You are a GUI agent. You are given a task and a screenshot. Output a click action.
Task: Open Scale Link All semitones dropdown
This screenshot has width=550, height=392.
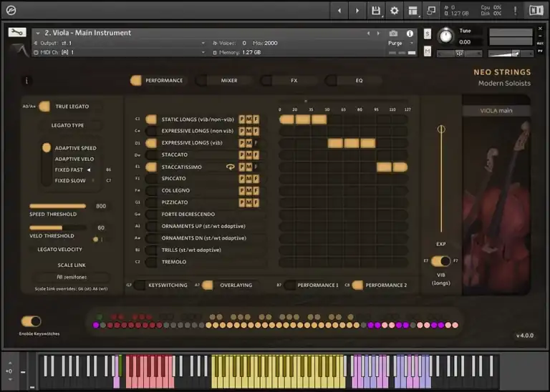[72, 277]
